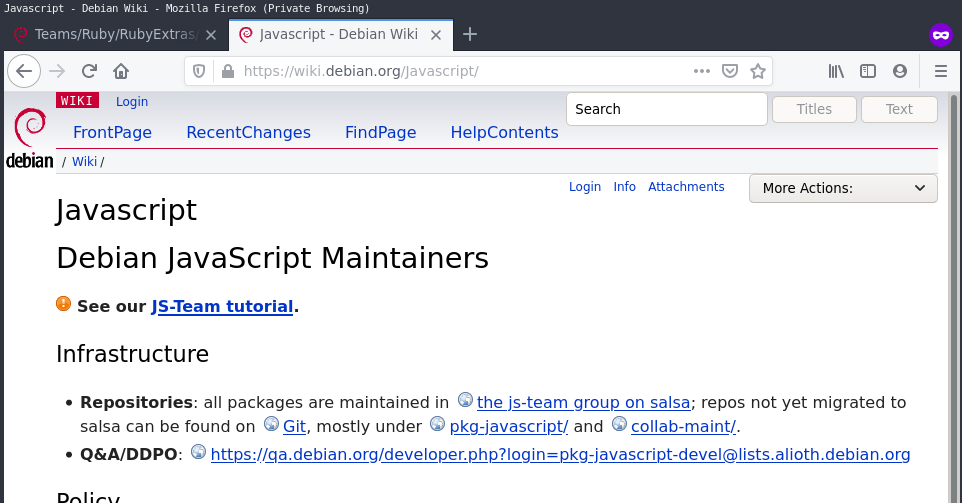This screenshot has height=503, width=962.
Task: Click globe icon before qa.debian.org link
Action: 198,452
